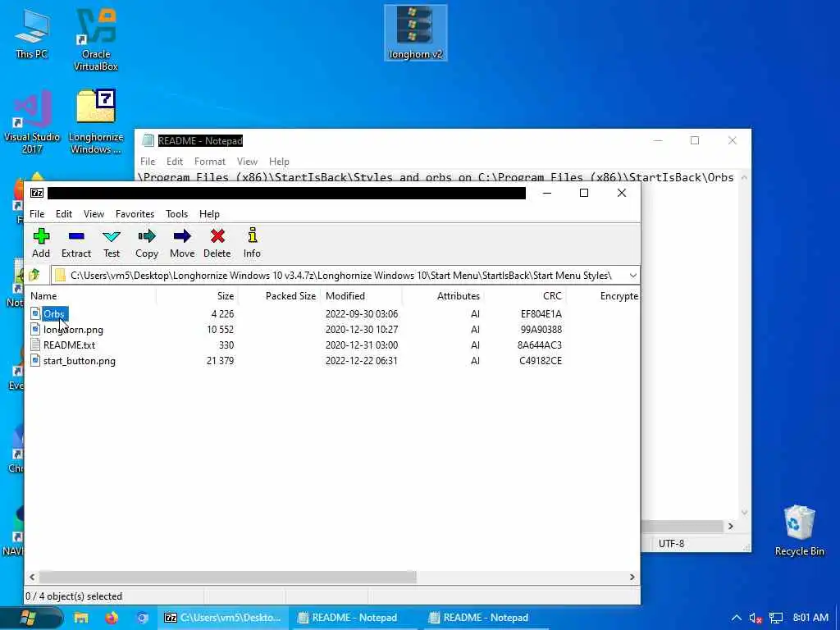The width and height of the screenshot is (840, 630).
Task: Open the Oracle VirtualBox desktop icon
Action: (x=96, y=39)
